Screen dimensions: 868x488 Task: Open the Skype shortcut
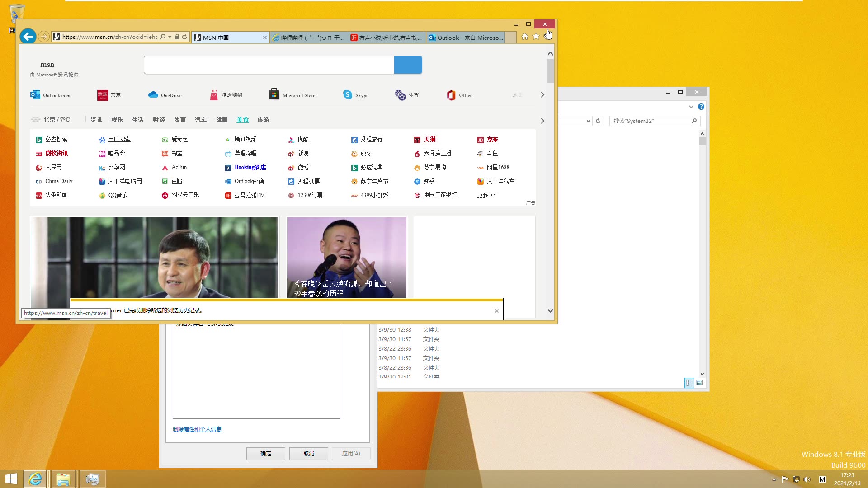coord(356,95)
